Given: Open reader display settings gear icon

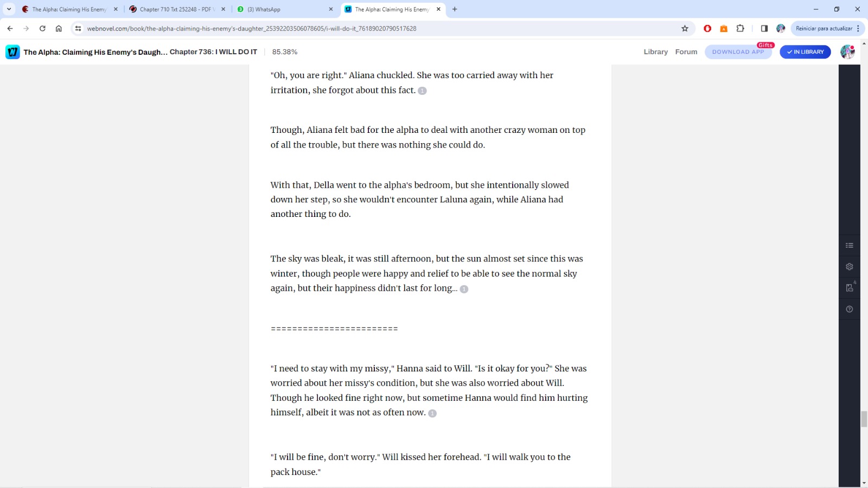Looking at the screenshot, I should pyautogui.click(x=850, y=267).
